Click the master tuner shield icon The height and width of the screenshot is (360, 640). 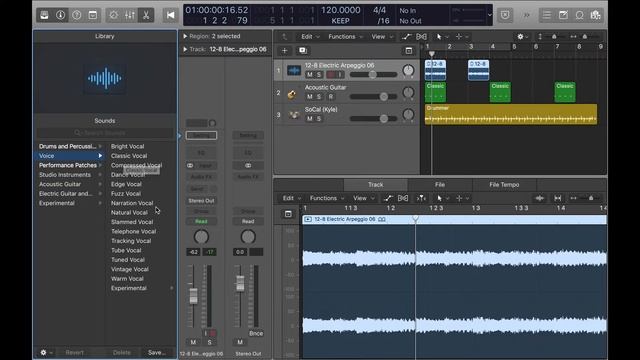505,15
